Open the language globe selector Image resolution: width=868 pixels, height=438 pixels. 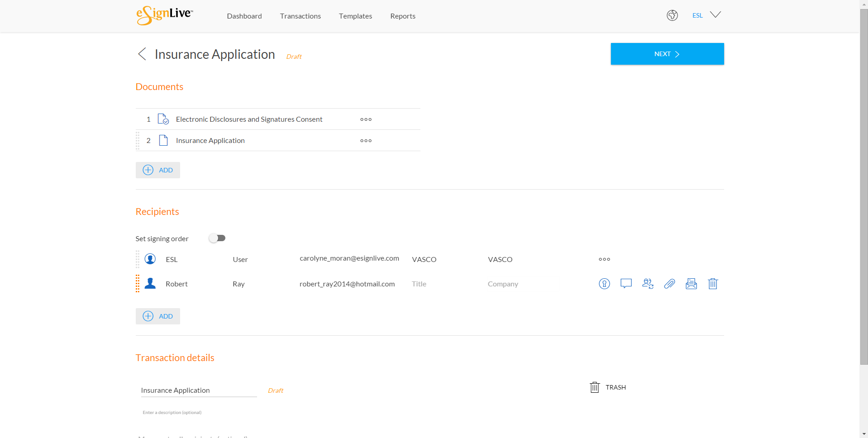tap(672, 15)
